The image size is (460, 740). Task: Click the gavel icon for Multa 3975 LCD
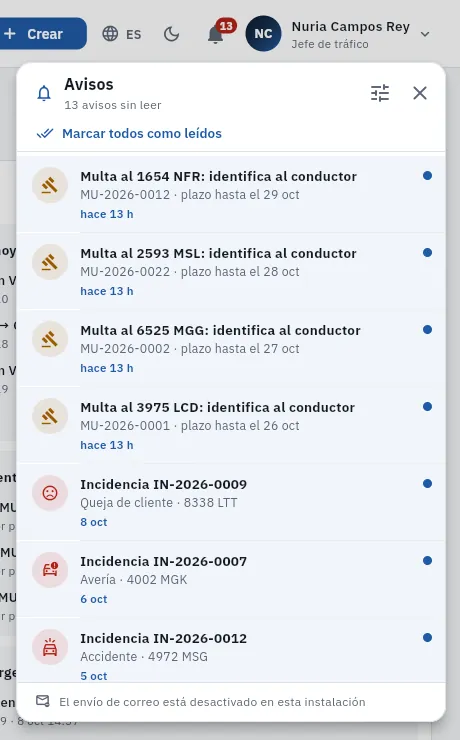(50, 416)
